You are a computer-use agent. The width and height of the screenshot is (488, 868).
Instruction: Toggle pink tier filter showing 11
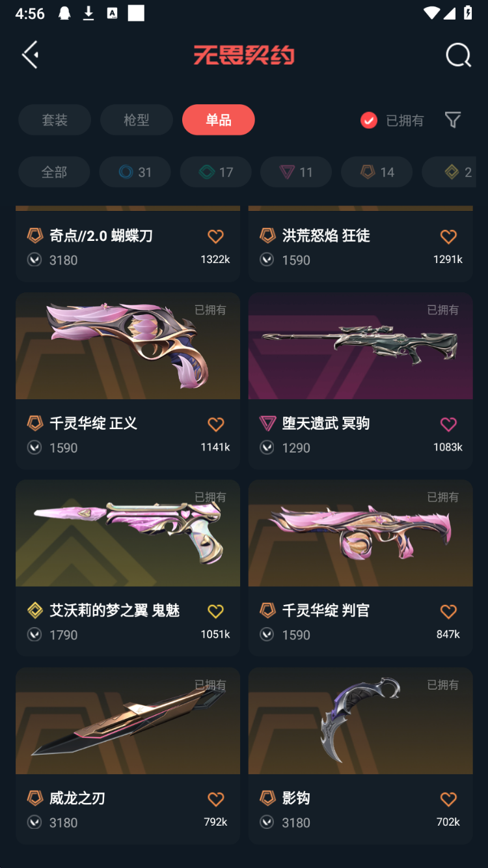(x=296, y=172)
